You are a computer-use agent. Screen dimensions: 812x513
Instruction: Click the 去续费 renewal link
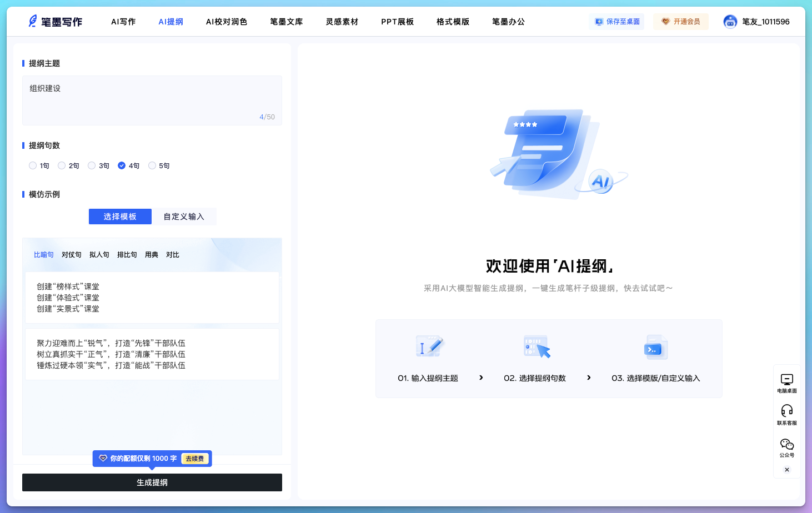coord(194,459)
